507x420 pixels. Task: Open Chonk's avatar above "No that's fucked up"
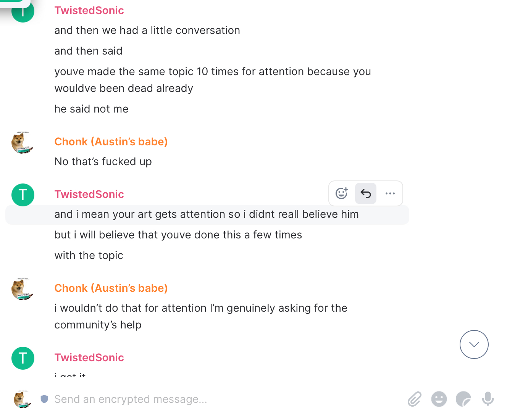pyautogui.click(x=23, y=143)
